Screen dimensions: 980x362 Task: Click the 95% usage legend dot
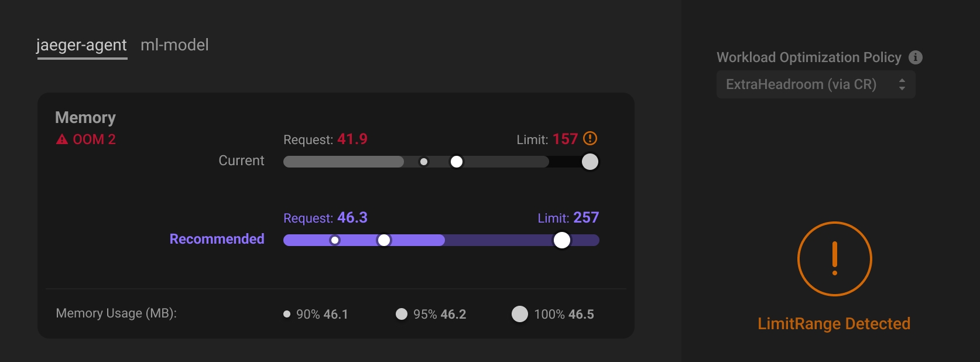point(402,315)
